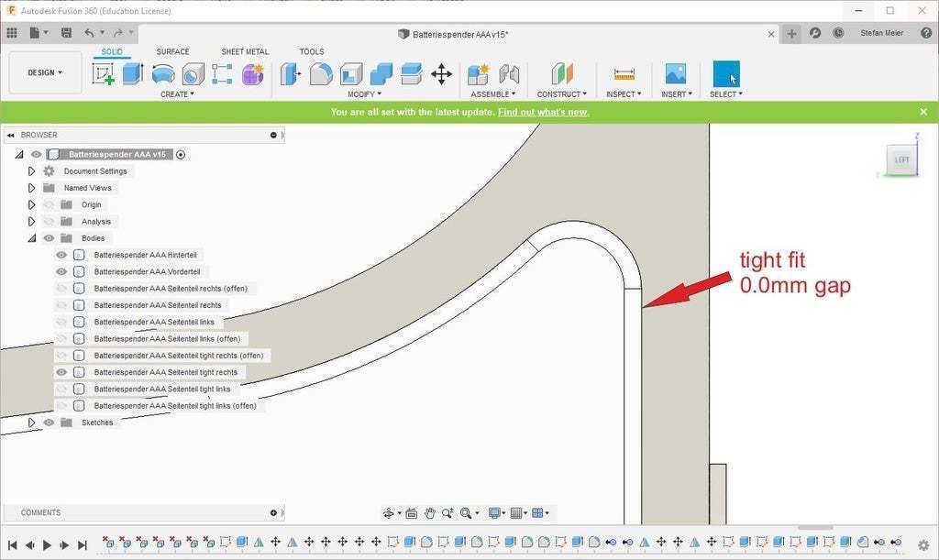Open the Measure tool
939x560 pixels.
[x=624, y=74]
